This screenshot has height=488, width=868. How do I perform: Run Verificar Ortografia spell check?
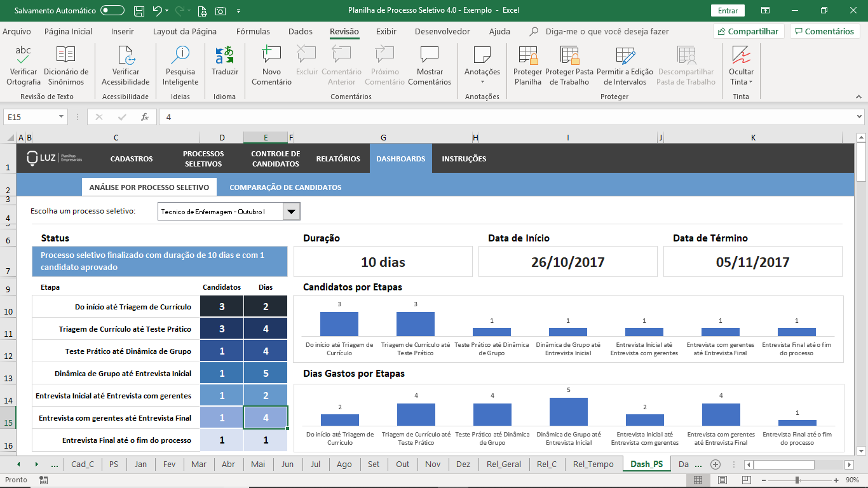pos(24,65)
